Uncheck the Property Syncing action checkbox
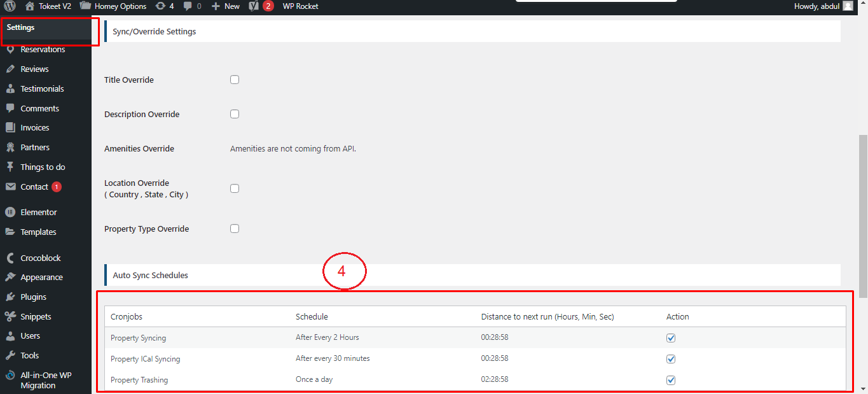Screen dimensions: 868x394 point(671,338)
